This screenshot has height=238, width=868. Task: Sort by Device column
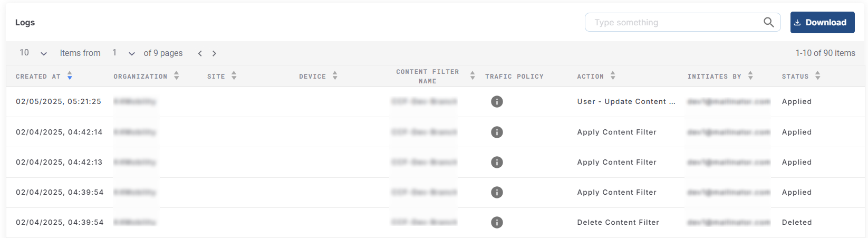335,76
